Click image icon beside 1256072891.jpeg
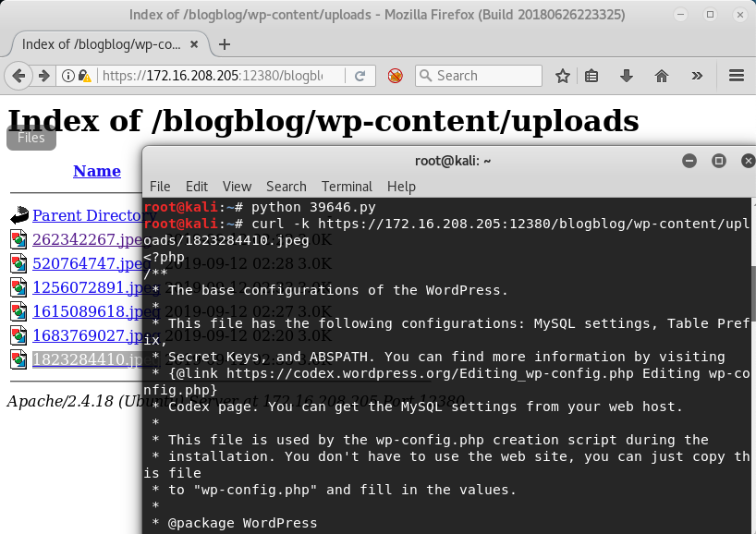756x534 pixels. pos(18,287)
